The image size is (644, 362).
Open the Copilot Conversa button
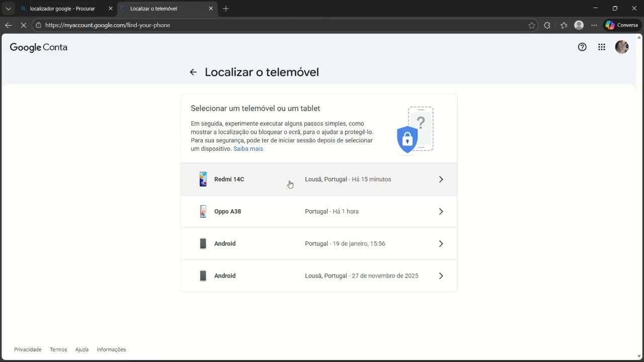pyautogui.click(x=622, y=25)
